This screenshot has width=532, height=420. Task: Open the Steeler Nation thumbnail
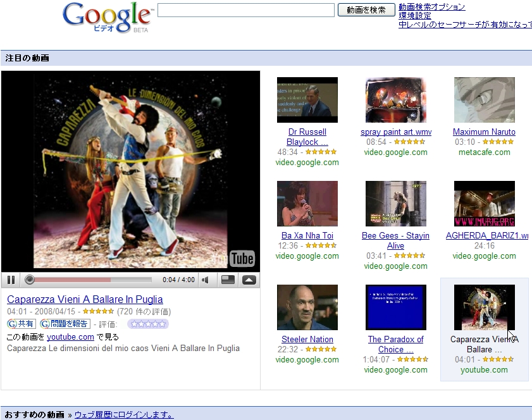point(307,307)
